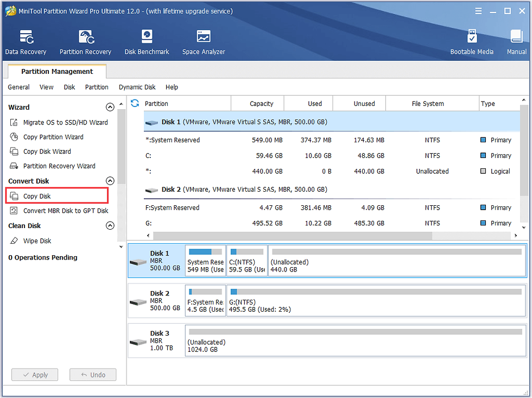Launch the Partition Recovery Wizard link
Screen dimensions: 532x398
[x=59, y=166]
